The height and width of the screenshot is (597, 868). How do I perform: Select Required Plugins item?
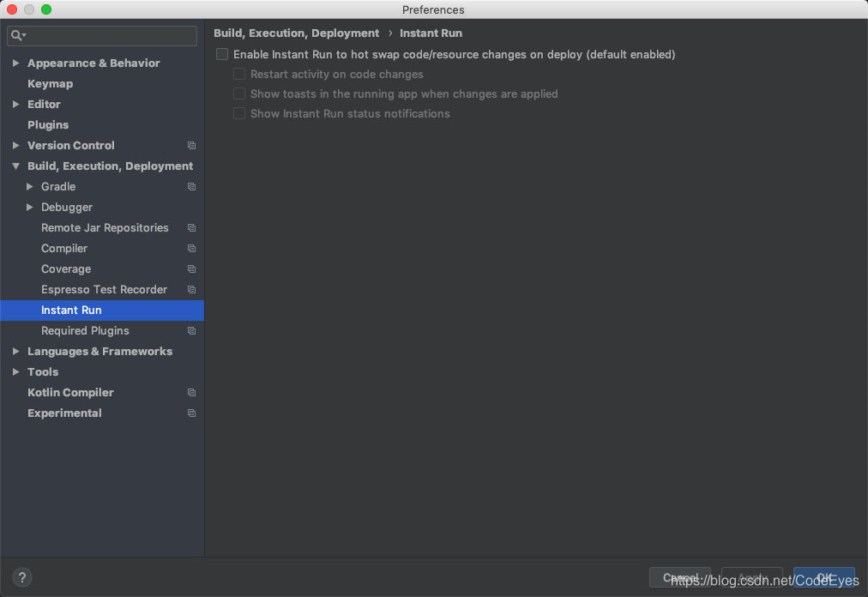pos(85,330)
